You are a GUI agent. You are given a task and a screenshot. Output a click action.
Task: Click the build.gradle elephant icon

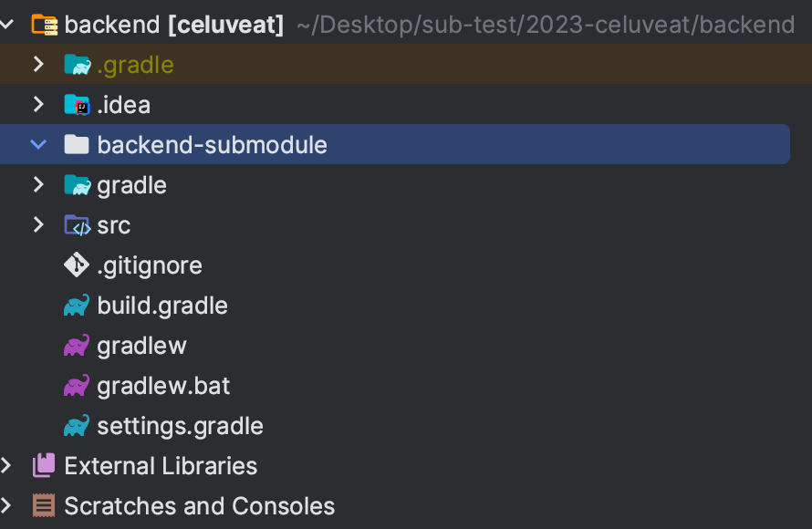tap(78, 305)
